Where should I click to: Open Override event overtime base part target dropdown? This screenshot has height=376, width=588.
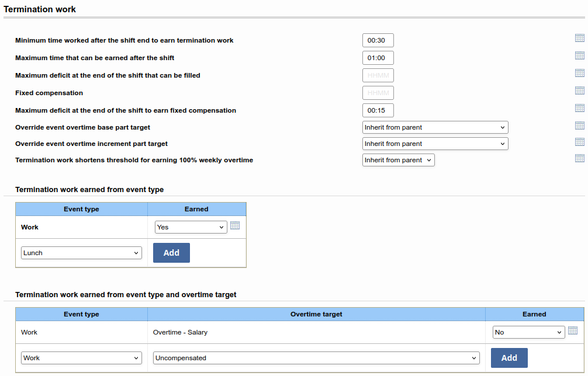pos(435,127)
